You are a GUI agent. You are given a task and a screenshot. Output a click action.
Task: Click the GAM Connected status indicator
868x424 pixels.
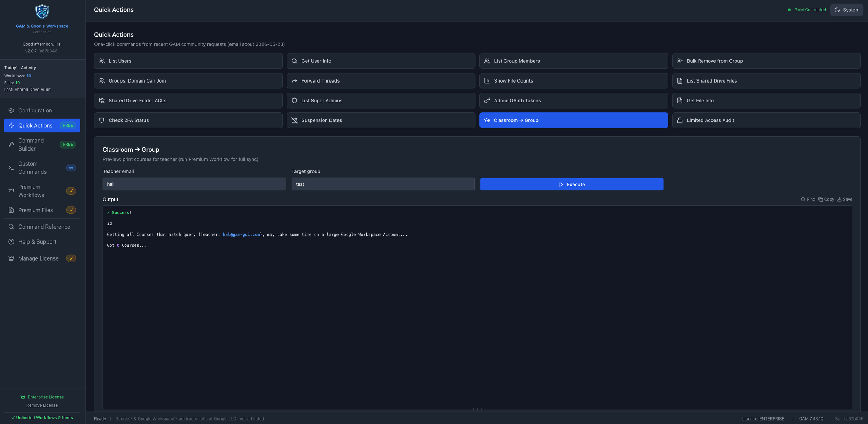(x=807, y=10)
